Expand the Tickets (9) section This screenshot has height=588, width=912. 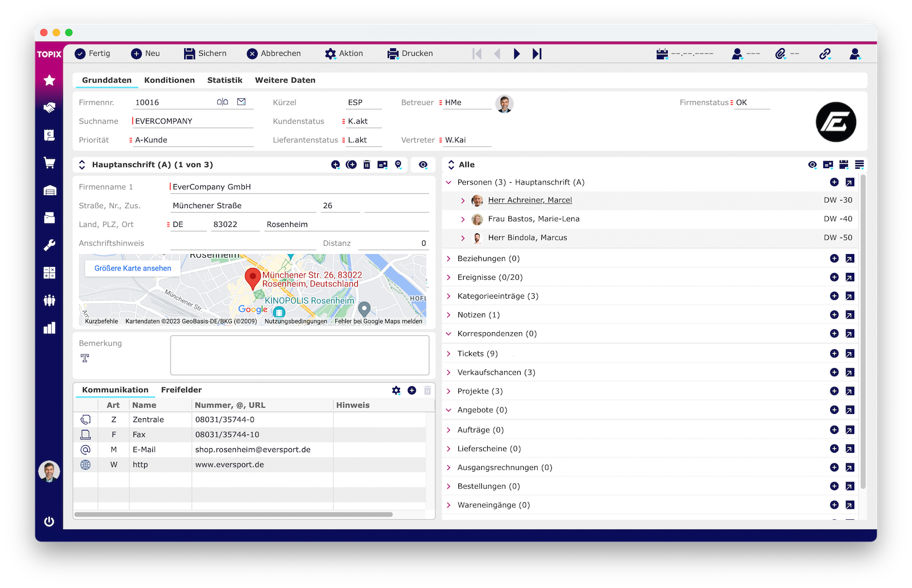[x=448, y=353]
